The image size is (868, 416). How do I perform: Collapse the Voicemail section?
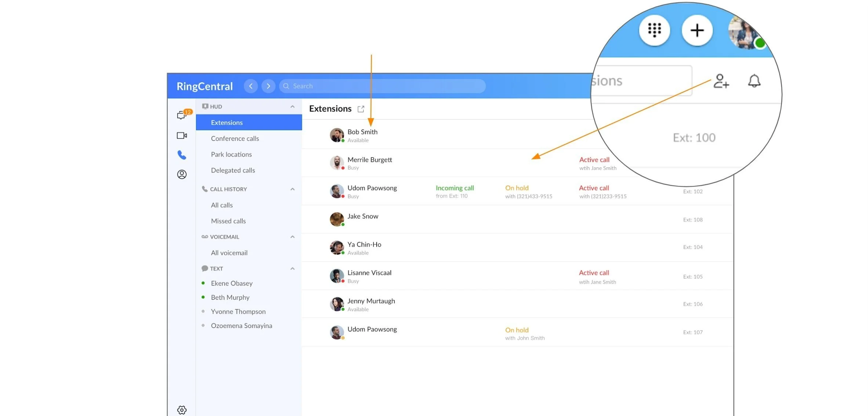click(x=292, y=237)
